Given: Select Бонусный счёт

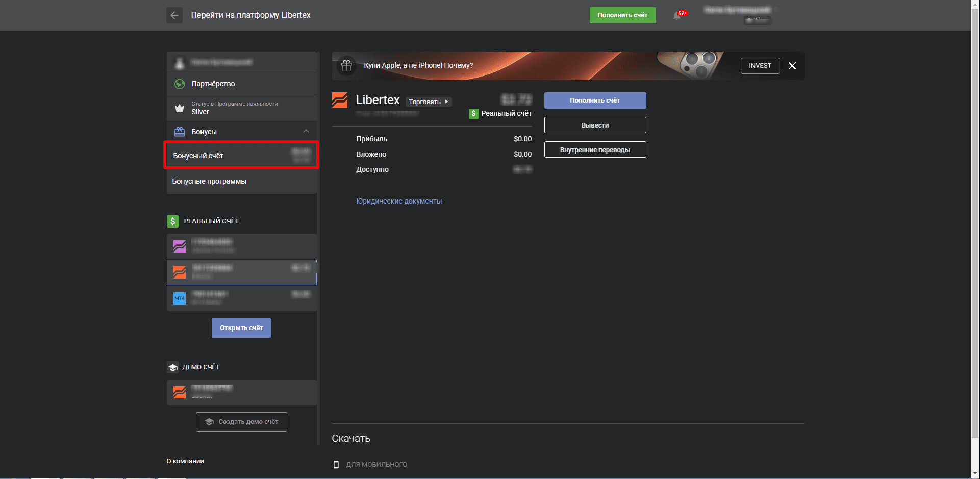Looking at the screenshot, I should point(242,156).
